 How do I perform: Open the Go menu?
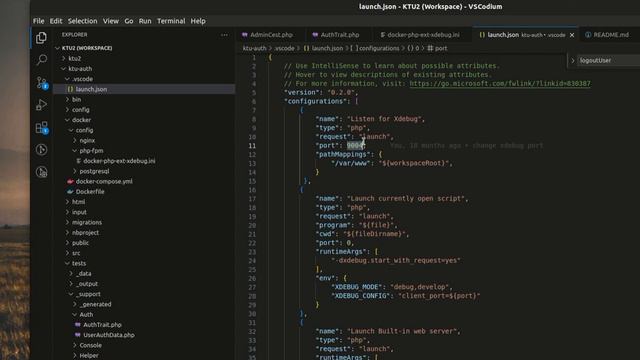(x=129, y=21)
